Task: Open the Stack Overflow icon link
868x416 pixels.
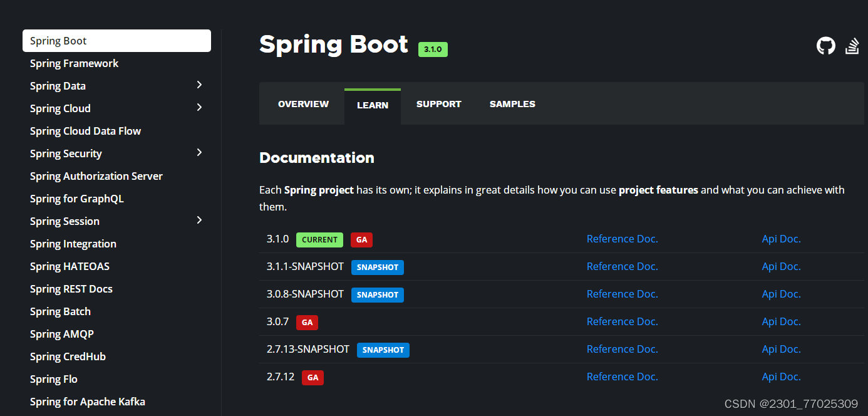Action: [852, 46]
